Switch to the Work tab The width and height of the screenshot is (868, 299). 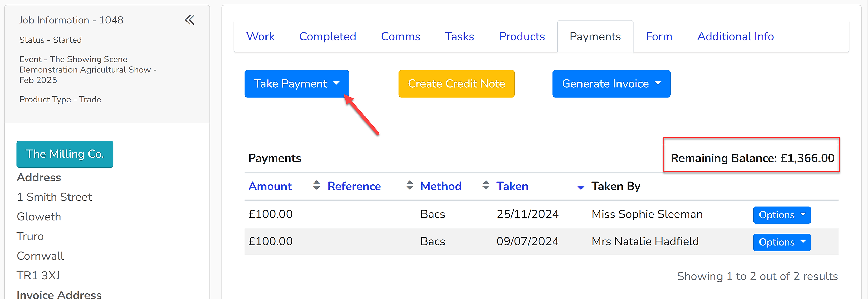pyautogui.click(x=260, y=36)
